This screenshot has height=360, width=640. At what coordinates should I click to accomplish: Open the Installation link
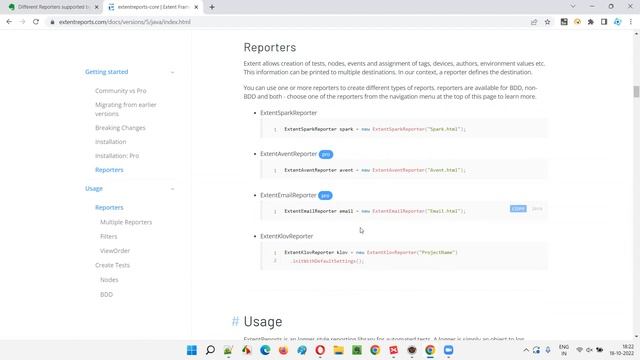point(111,142)
